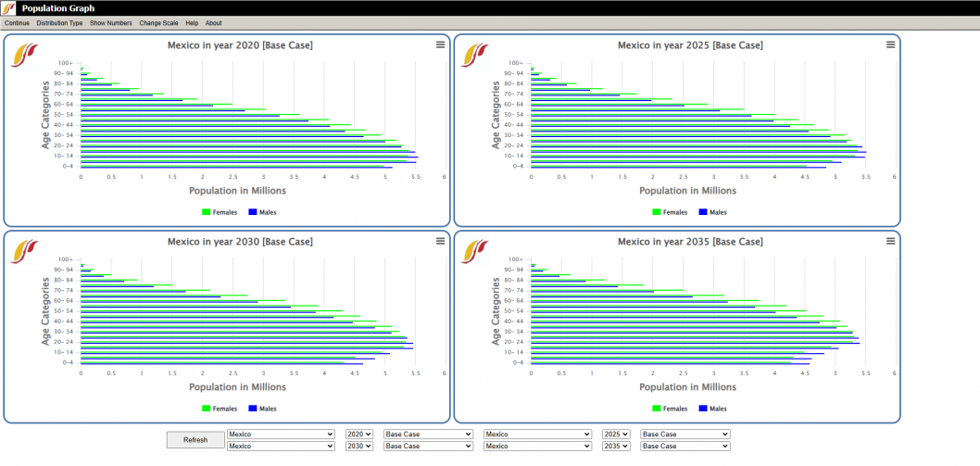
Task: Toggle Females series in the 2020 chart legend
Action: [220, 212]
